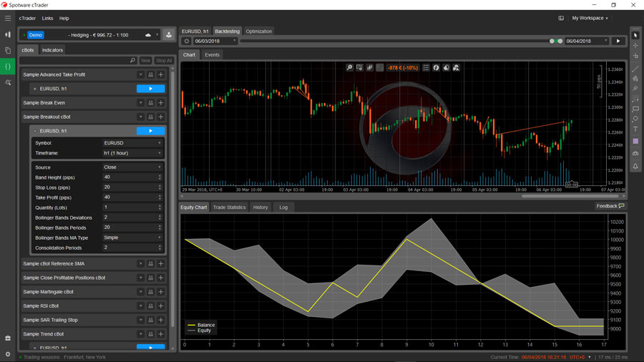
Task: Click the bell alert icon
Action: click(635, 166)
